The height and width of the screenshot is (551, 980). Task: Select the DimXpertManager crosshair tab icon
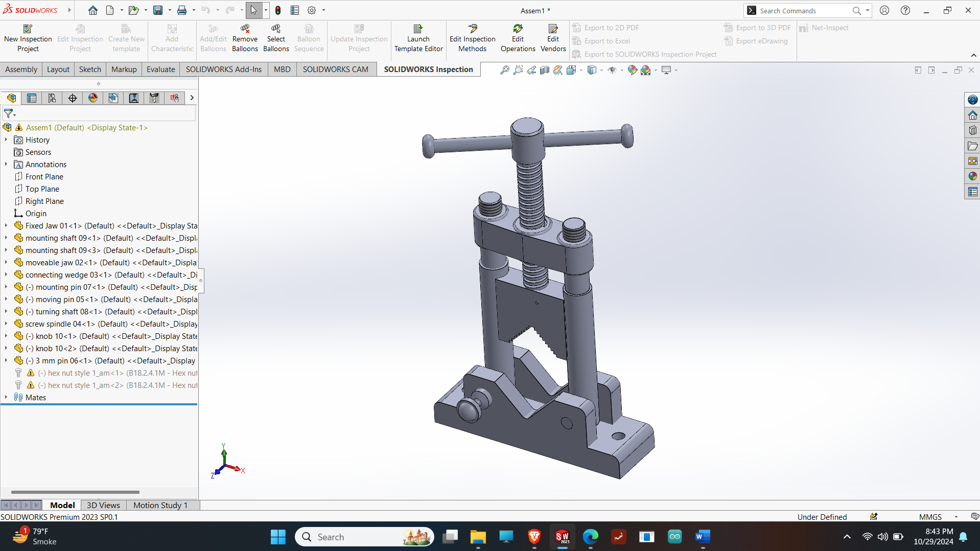(x=73, y=98)
